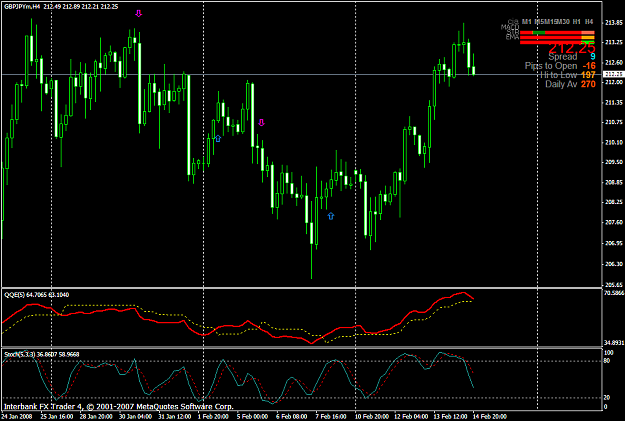Click the -16 pips to open value
The width and height of the screenshot is (625, 421).
pos(589,66)
